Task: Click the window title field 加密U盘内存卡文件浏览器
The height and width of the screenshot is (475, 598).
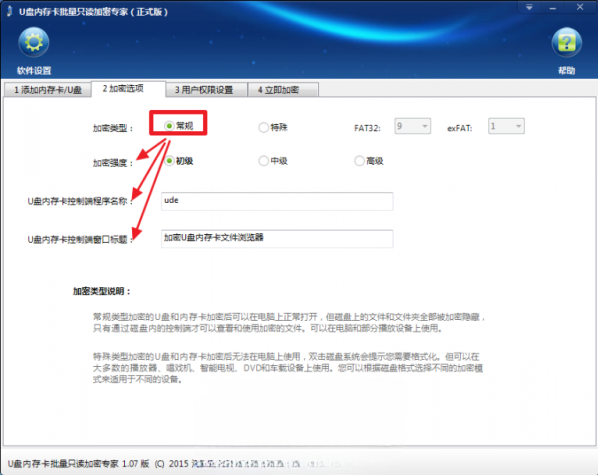Action: point(277,238)
